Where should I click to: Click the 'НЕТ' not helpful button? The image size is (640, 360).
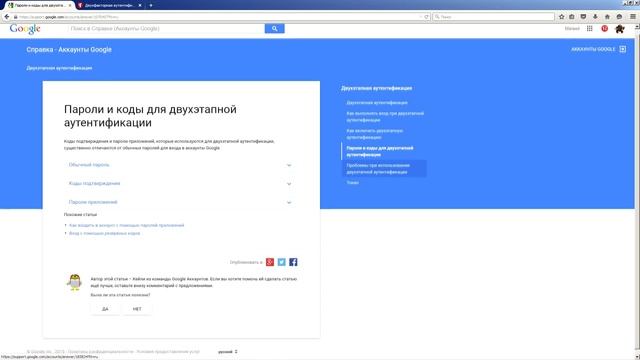point(137,309)
